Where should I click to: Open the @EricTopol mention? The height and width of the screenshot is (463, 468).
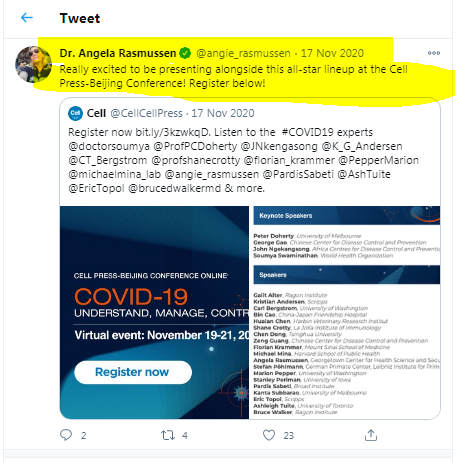coord(96,188)
